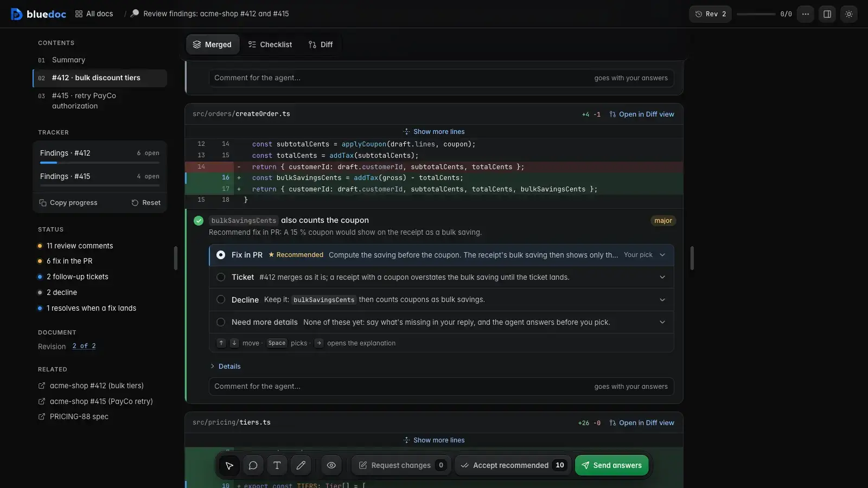The image size is (868, 488).
Task: Switch theme with the sun icon
Action: point(849,14)
